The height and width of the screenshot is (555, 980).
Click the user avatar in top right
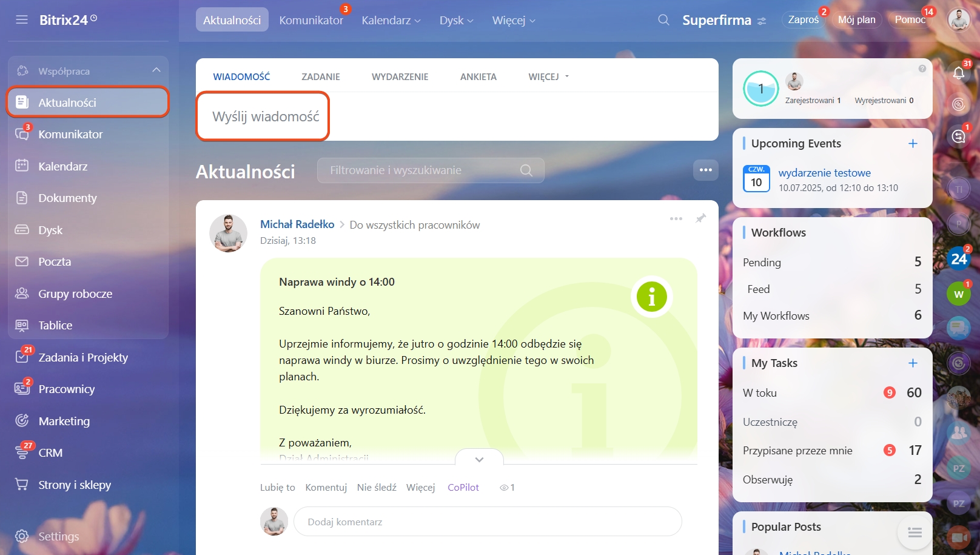959,20
